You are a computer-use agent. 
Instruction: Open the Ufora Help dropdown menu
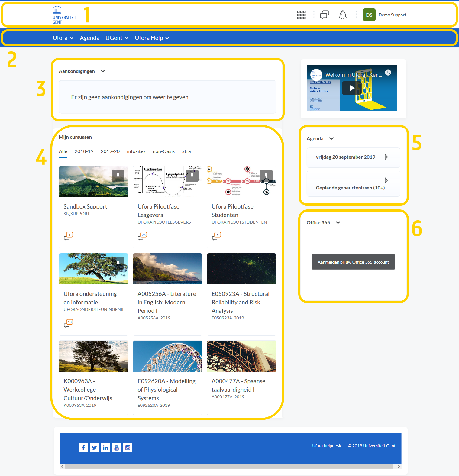click(x=152, y=38)
